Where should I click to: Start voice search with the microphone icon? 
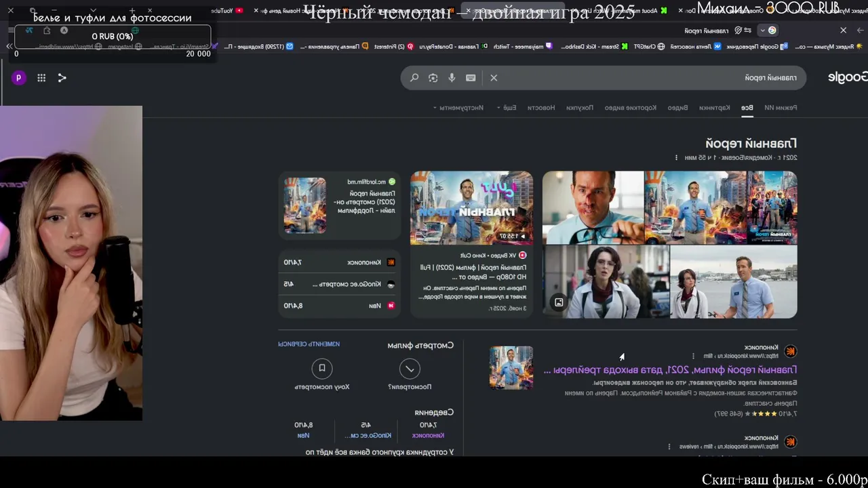452,78
